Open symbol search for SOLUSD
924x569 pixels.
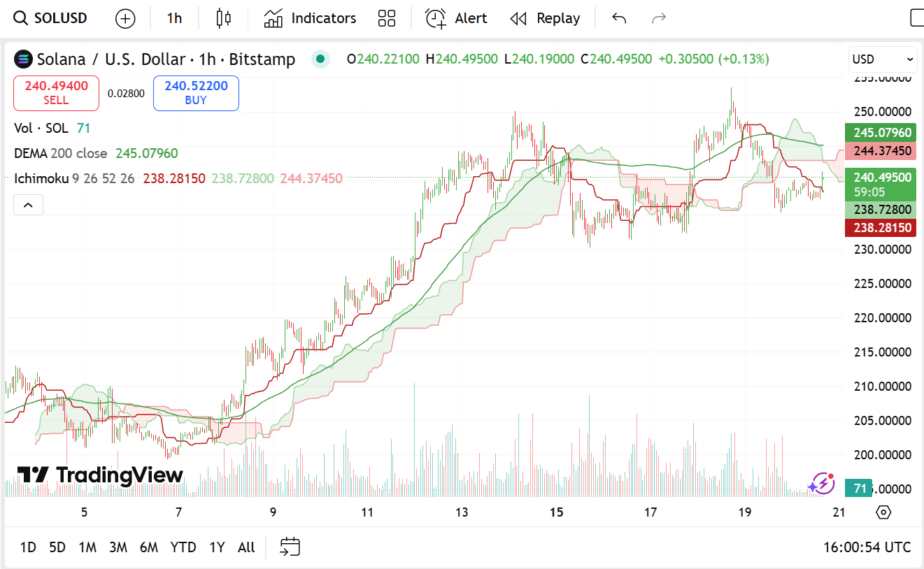click(51, 18)
